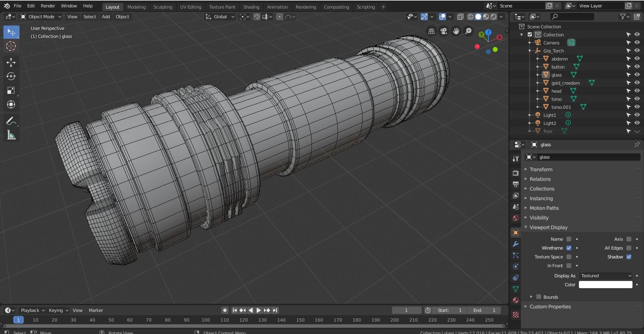Viewport: 644px width, 334px height.
Task: Switch to rendered viewport shading
Action: (494, 16)
